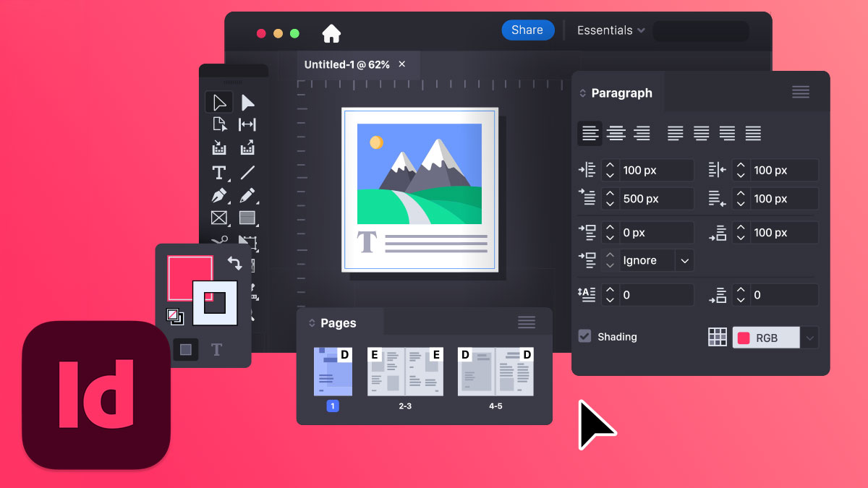Screen dimensions: 868x488
Task: Justify with last line aligned right
Action: [x=727, y=133]
